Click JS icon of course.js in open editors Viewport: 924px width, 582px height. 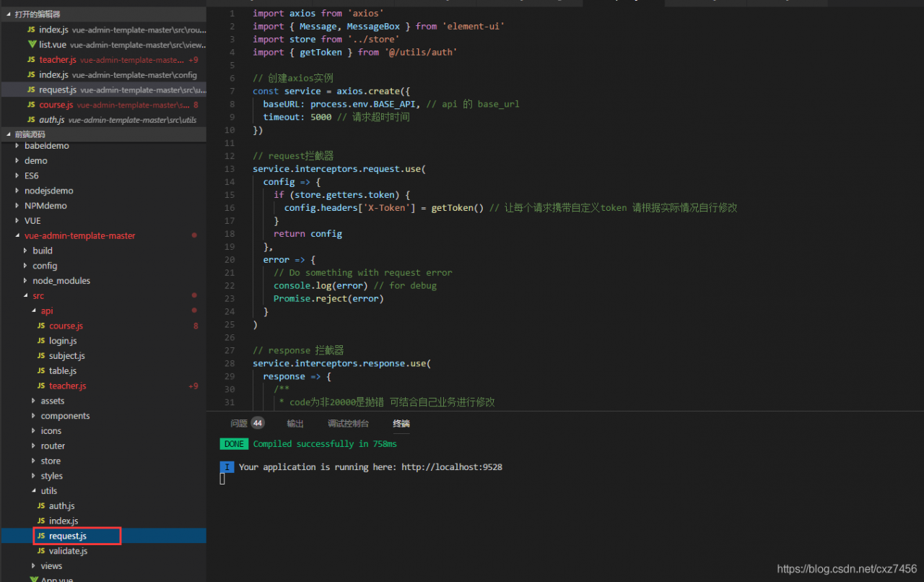tap(31, 105)
